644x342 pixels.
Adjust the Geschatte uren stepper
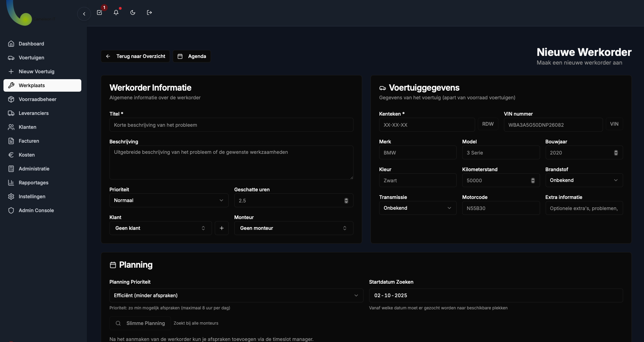(x=346, y=201)
